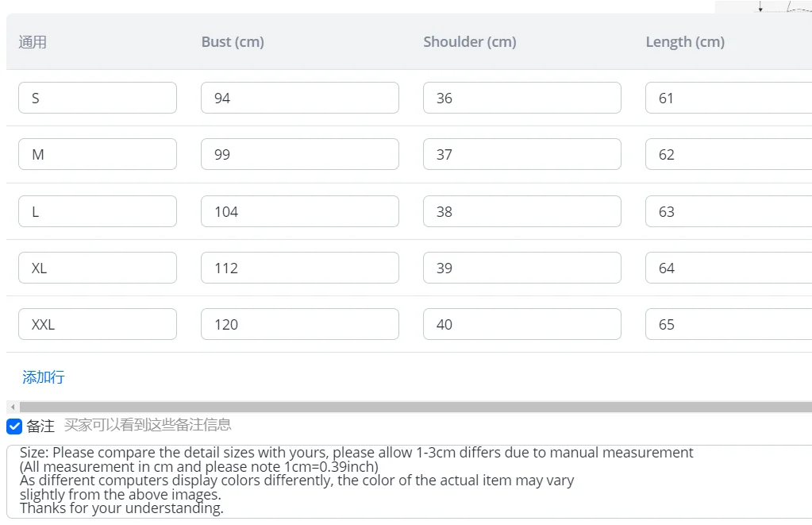The height and width of the screenshot is (525, 812).
Task: Click inside the Size remarks text area
Action: [409, 481]
